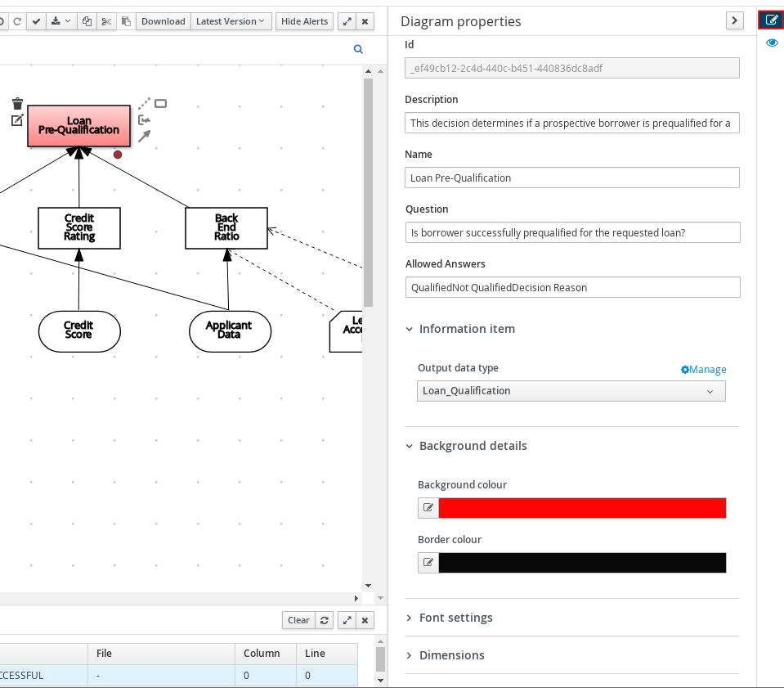Screen dimensions: 784x688
Task: Open the Output data type dropdown
Action: click(571, 391)
